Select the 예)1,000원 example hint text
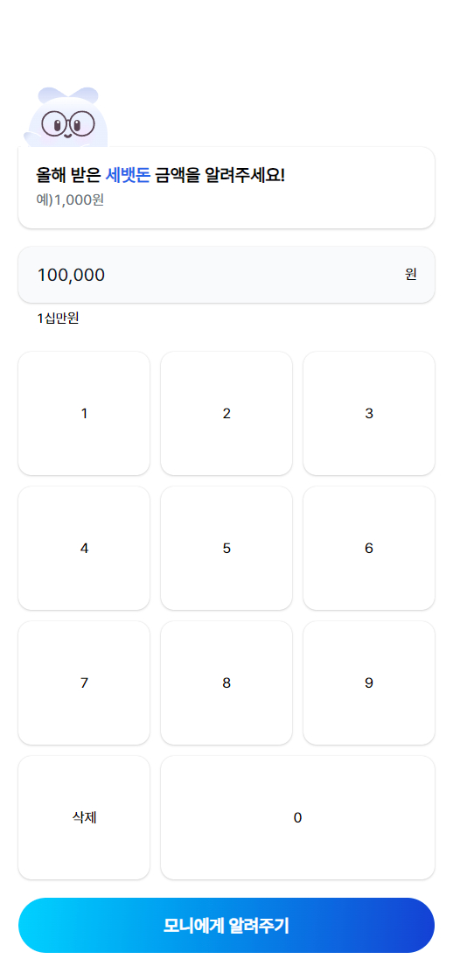Viewport: 453px width, 980px height. point(70,200)
